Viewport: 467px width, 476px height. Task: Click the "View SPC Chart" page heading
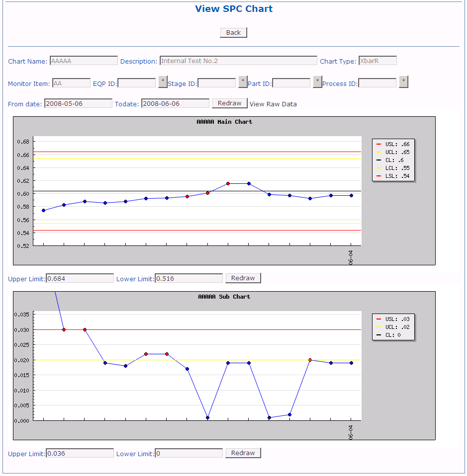(234, 9)
